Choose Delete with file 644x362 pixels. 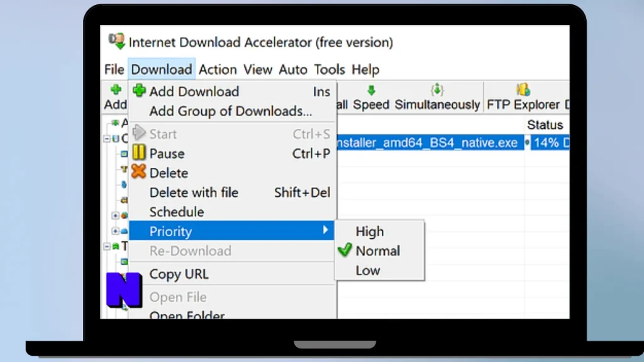[x=231, y=192]
